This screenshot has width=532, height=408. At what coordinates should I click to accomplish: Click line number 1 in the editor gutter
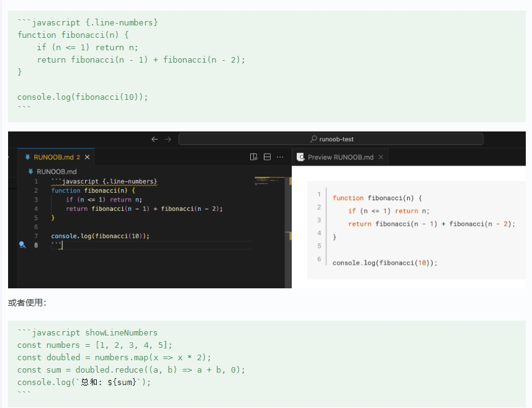36,182
